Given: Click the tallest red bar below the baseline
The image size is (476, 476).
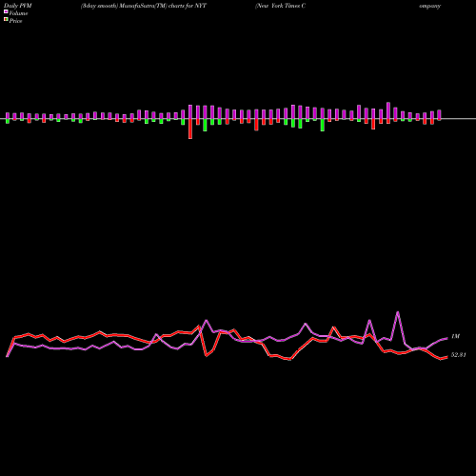Looking at the screenshot, I should [x=190, y=129].
